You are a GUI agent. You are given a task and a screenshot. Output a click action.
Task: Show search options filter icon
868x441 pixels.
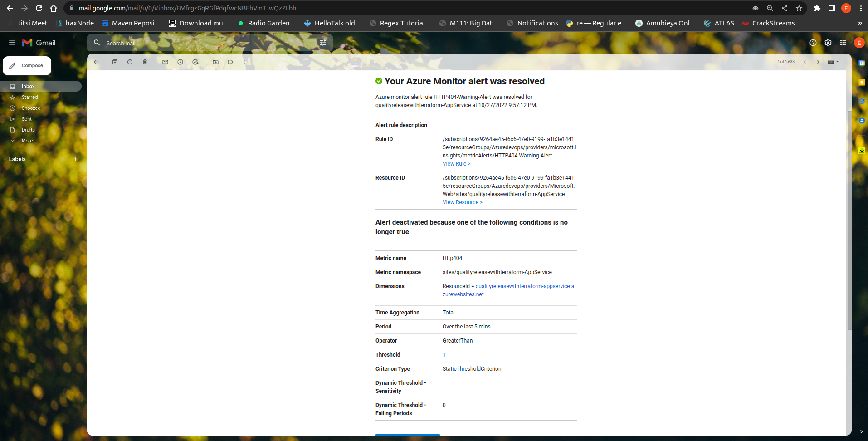323,43
